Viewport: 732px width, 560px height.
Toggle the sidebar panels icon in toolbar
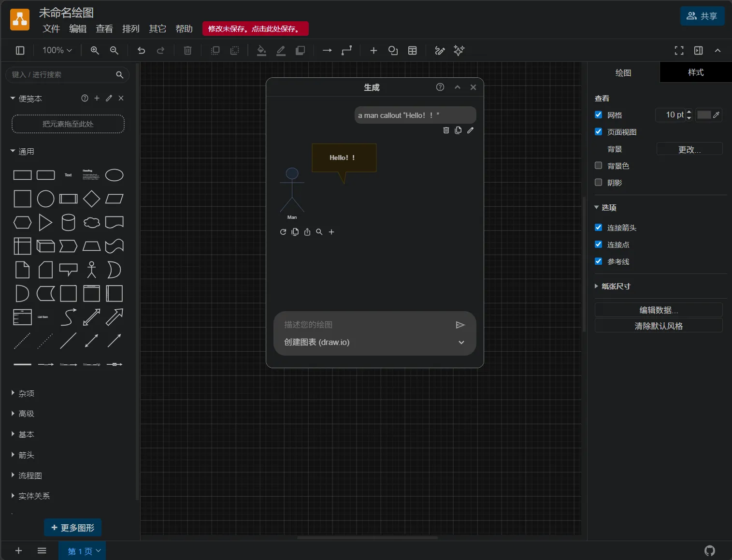tap(20, 50)
